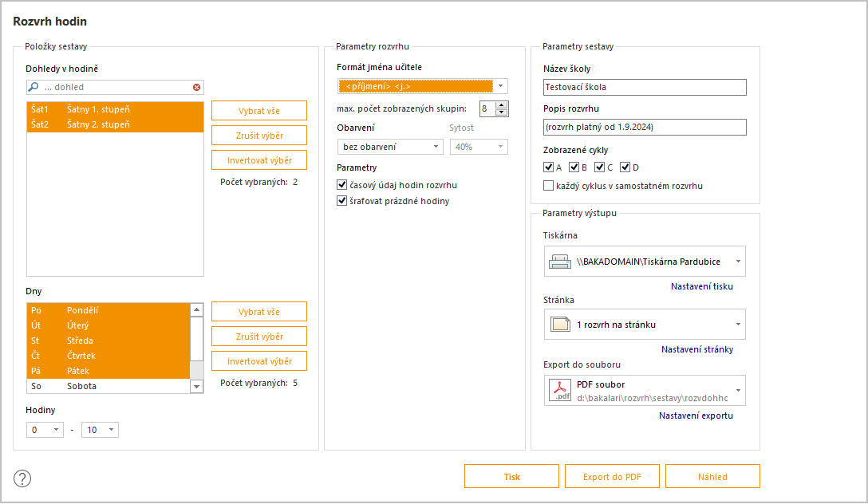Viewport: 868px width, 504px height.
Task: Click Zrušit výběr for Dohledy list
Action: [259, 136]
